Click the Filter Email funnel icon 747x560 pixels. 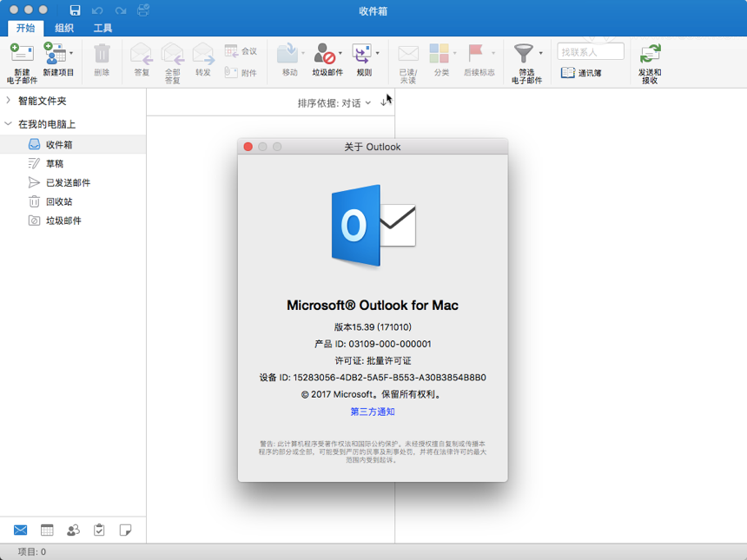(x=523, y=53)
